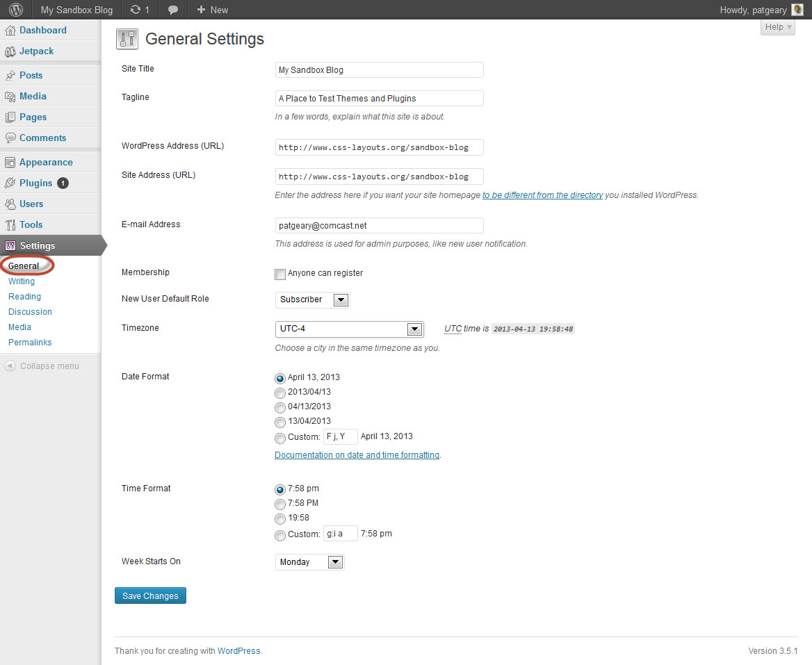This screenshot has width=812, height=665.
Task: Click the Site Address URL field
Action: tap(379, 176)
